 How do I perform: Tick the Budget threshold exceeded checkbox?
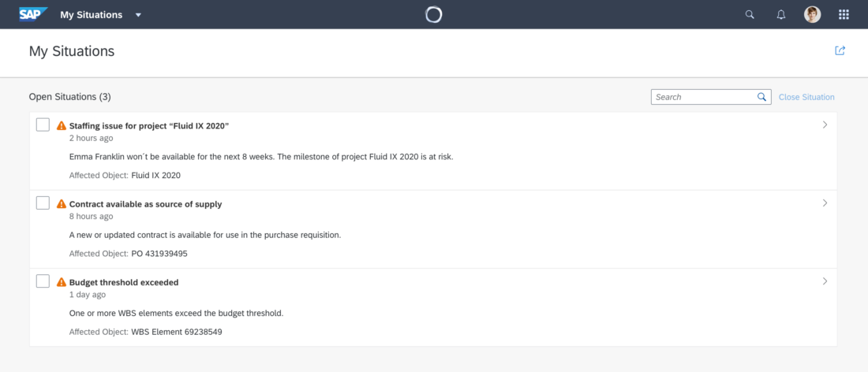[x=43, y=281]
